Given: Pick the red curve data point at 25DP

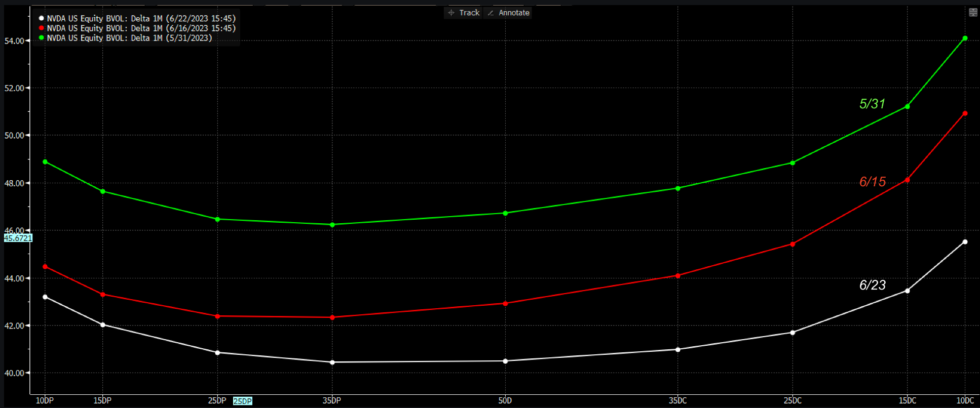Looking at the screenshot, I should tap(217, 316).
